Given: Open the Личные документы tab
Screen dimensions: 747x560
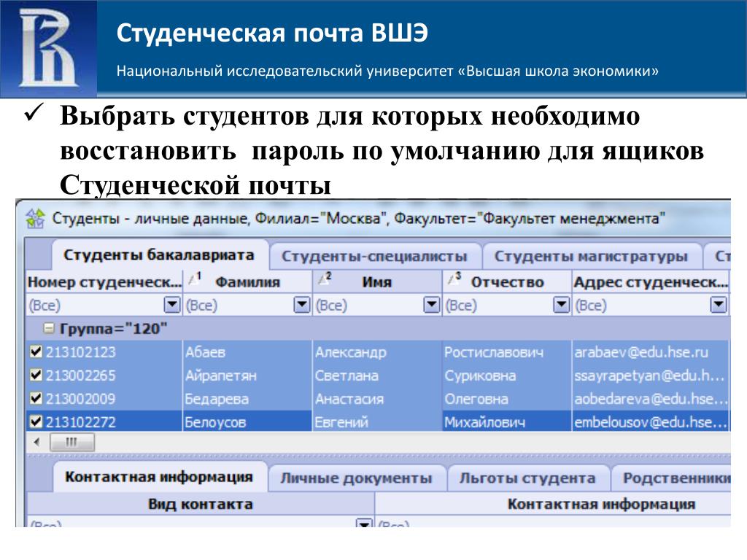Looking at the screenshot, I should click(356, 478).
